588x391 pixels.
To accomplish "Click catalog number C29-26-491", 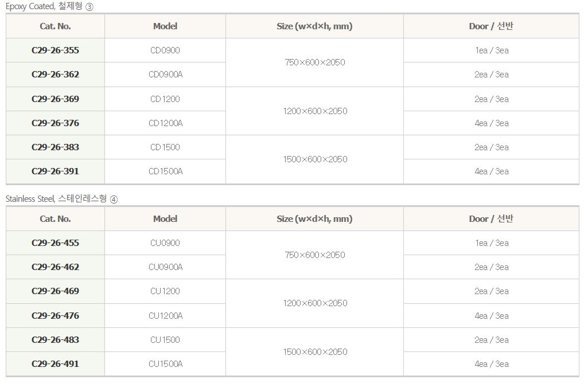I will pyautogui.click(x=55, y=364).
